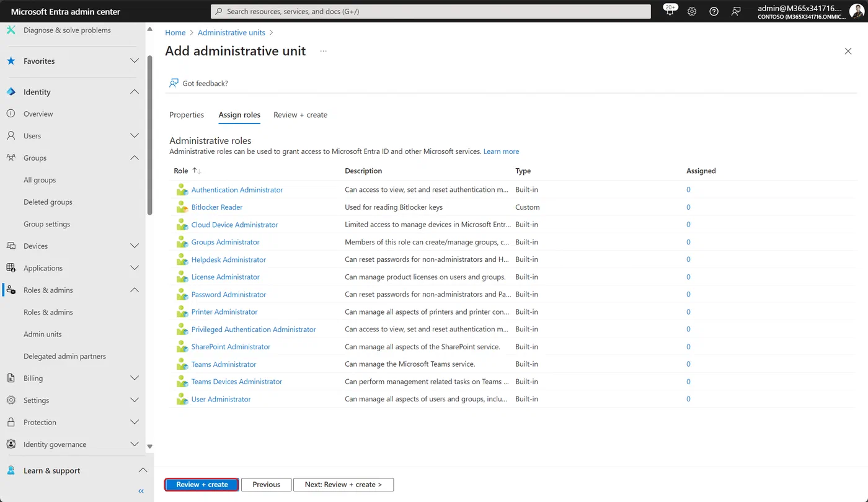
Task: Open All groups in sidebar
Action: pyautogui.click(x=40, y=180)
